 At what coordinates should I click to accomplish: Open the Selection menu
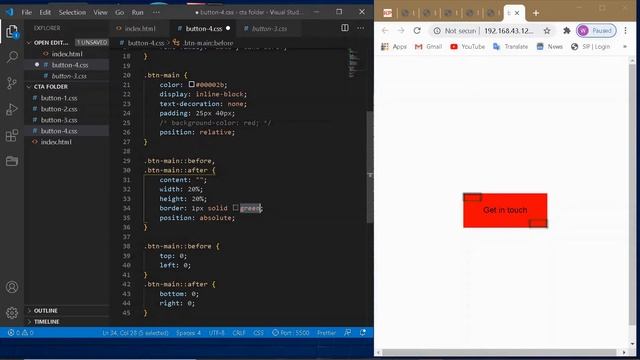click(72, 12)
